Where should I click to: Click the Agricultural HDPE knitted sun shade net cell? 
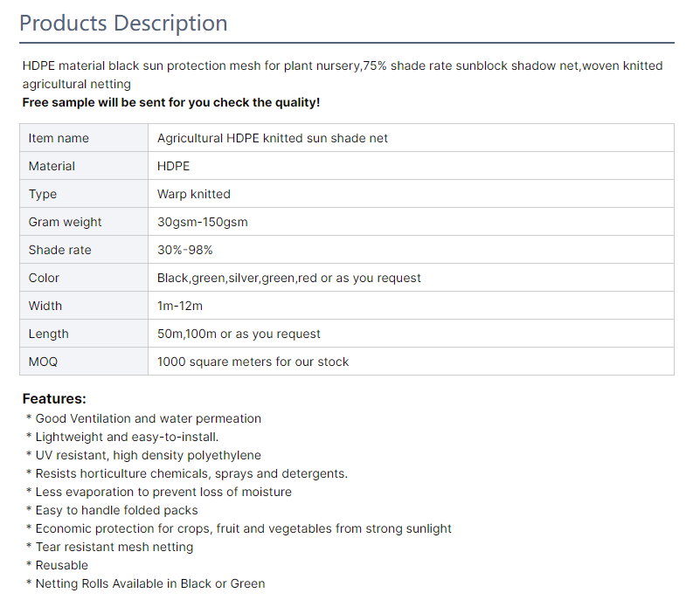(x=273, y=138)
